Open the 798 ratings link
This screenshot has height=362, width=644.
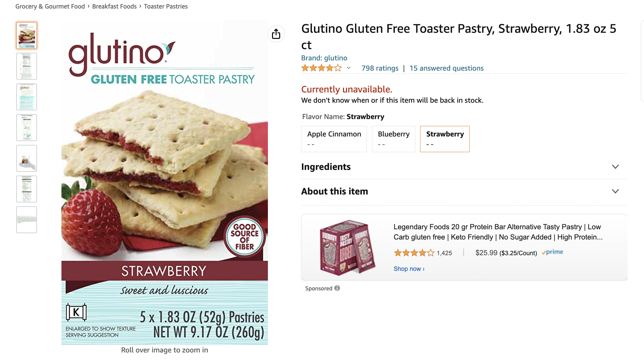[380, 68]
